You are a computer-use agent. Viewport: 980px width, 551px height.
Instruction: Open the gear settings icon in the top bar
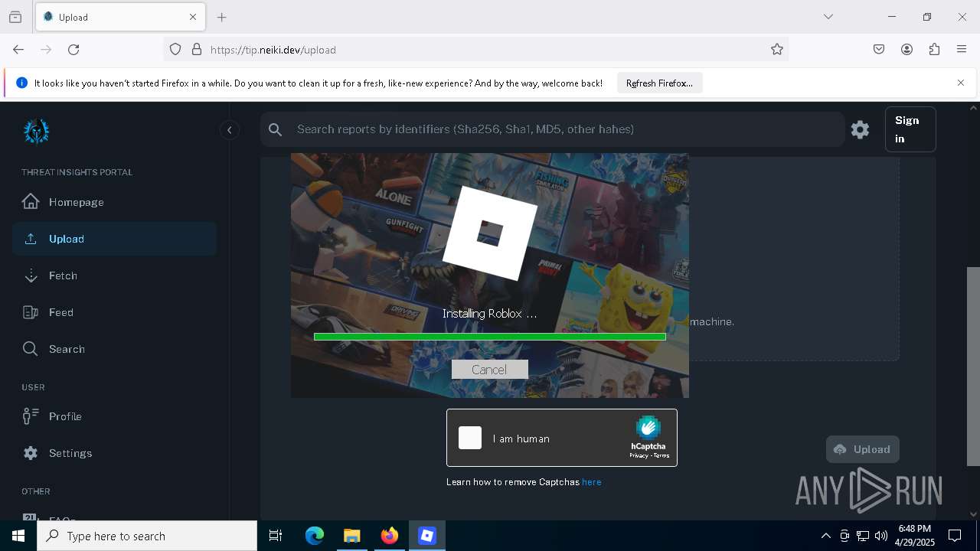point(860,129)
